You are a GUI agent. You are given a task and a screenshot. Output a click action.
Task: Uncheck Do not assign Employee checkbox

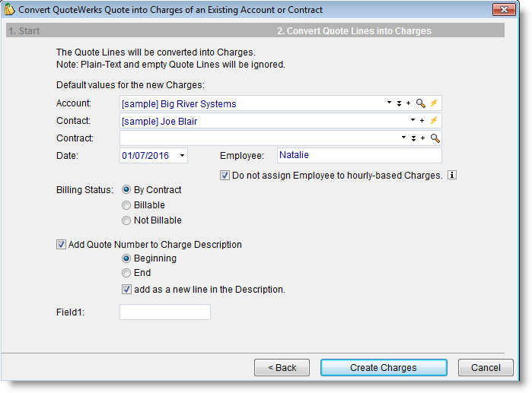225,176
